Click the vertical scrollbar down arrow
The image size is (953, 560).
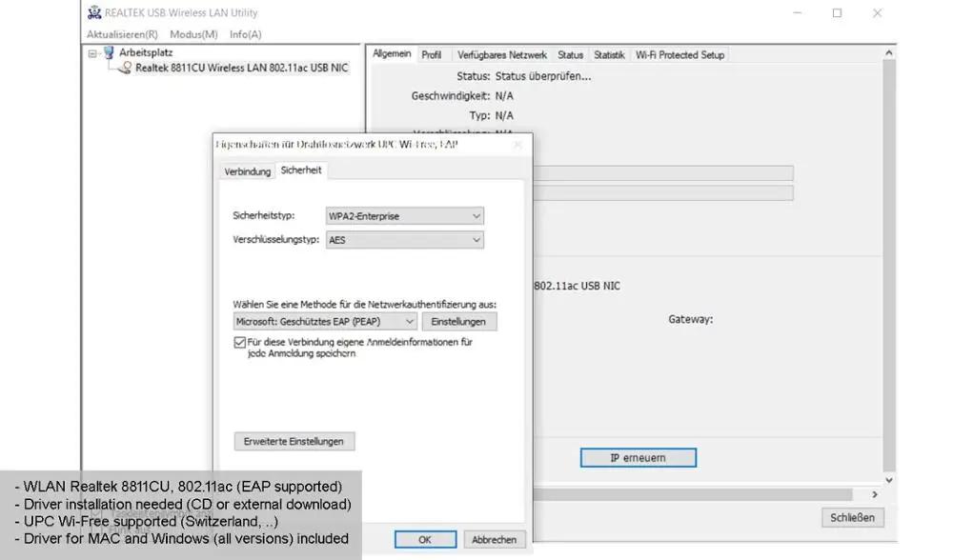coord(889,480)
